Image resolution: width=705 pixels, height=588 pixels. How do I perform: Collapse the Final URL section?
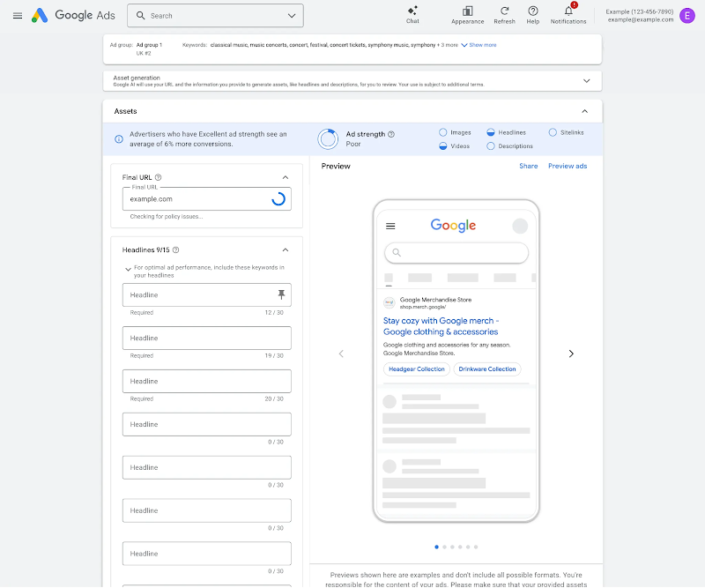(285, 176)
